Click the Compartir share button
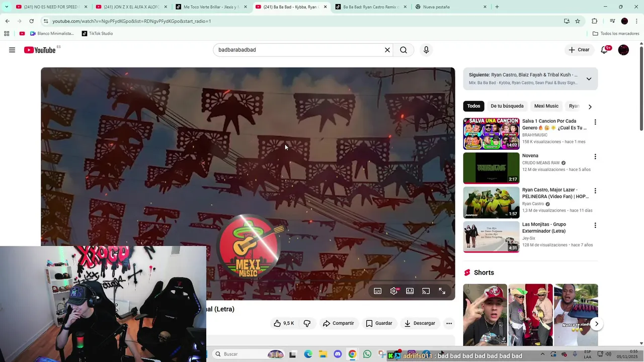The image size is (644, 362). tap(339, 323)
